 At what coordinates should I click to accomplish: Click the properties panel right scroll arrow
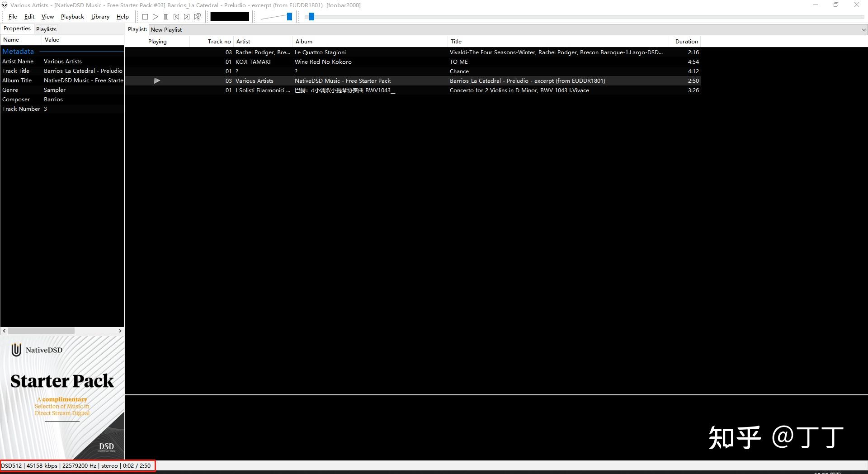pyautogui.click(x=120, y=331)
